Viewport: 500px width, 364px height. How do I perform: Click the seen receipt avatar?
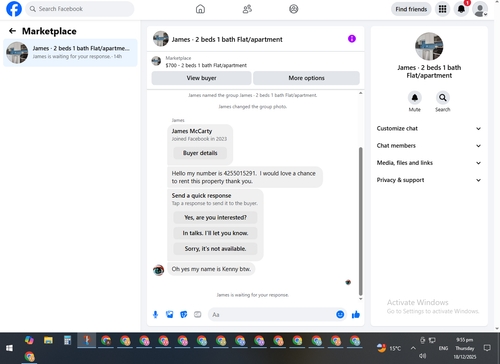348,282
